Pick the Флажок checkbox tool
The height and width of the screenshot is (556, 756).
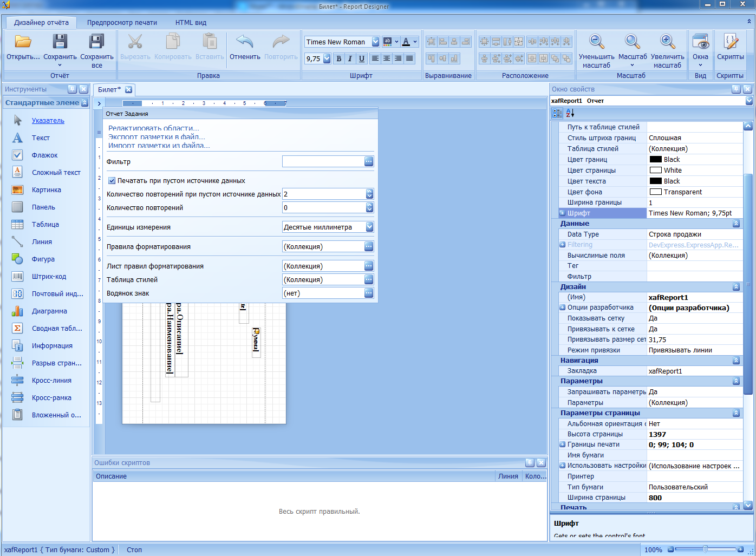coord(44,155)
